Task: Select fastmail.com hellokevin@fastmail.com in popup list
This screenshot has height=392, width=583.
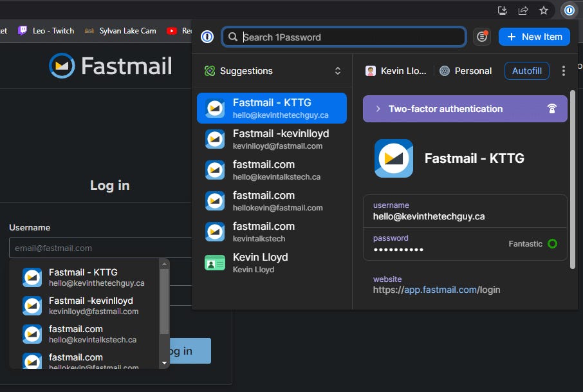Action: [x=272, y=201]
